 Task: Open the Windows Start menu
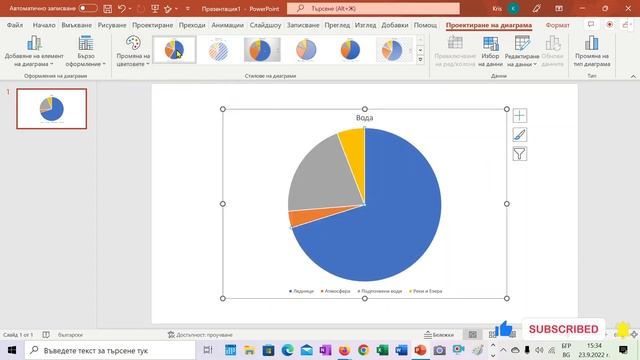[11, 350]
